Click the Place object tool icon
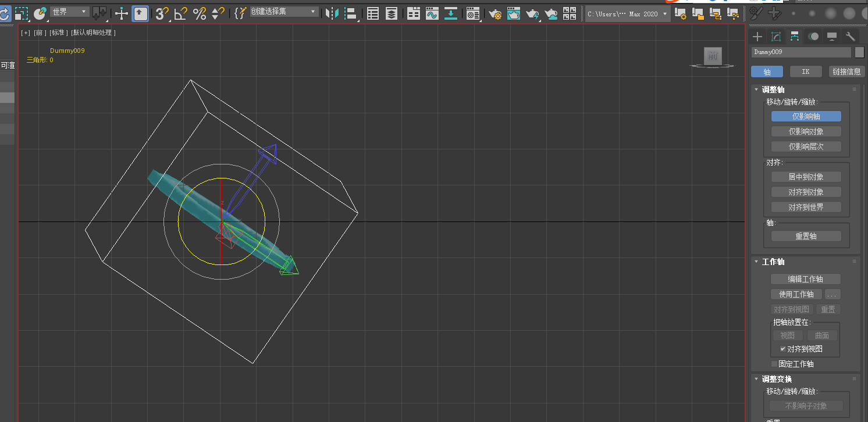868x422 pixels. point(40,14)
